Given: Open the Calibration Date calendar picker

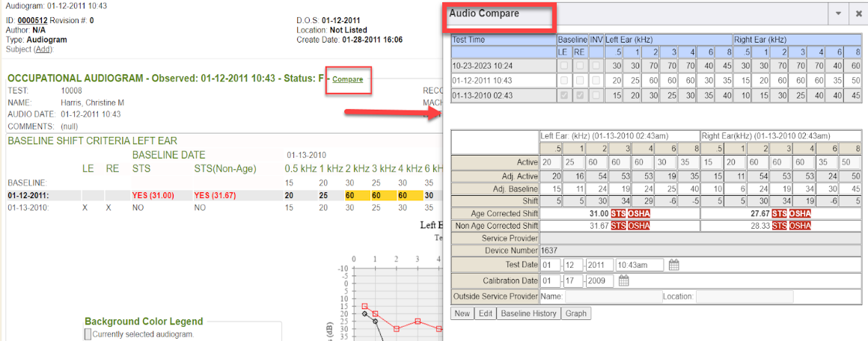Looking at the screenshot, I should click(624, 281).
